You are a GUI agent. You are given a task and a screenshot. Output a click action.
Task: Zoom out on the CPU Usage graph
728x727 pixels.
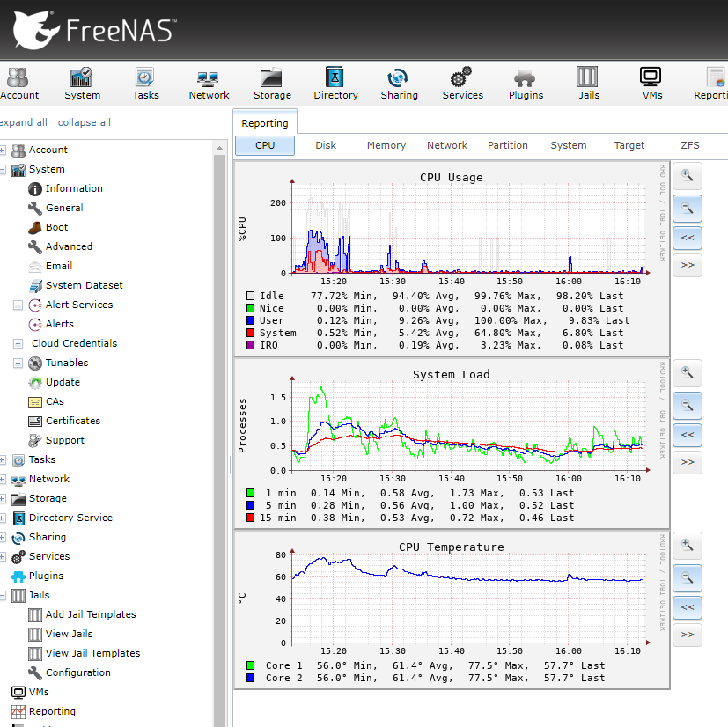(688, 209)
